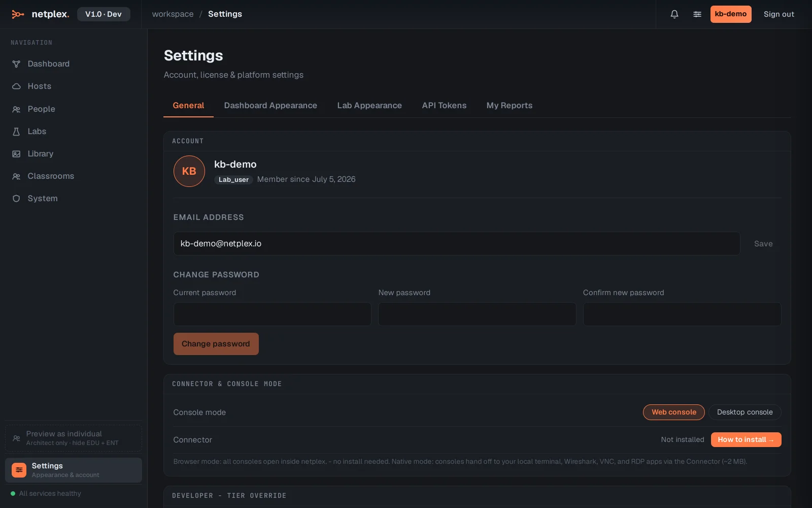The height and width of the screenshot is (508, 812).
Task: Click the Library image icon
Action: tap(16, 154)
